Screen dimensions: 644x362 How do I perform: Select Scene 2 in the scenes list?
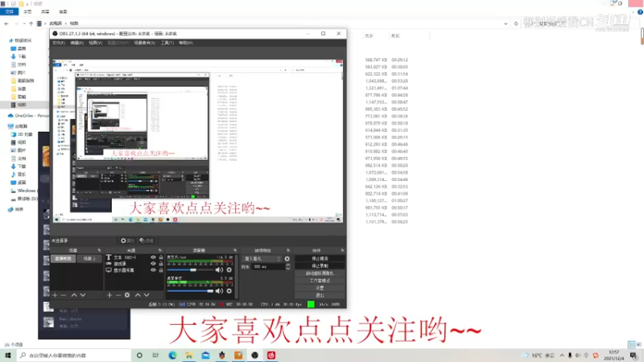tap(89, 258)
